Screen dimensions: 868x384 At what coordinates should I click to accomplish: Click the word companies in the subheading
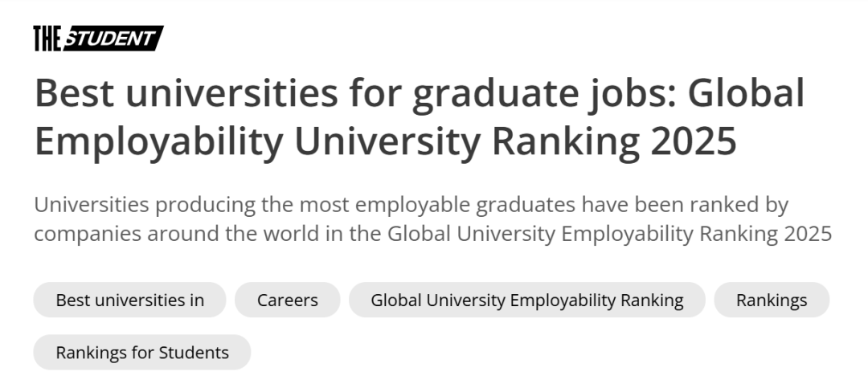click(88, 235)
